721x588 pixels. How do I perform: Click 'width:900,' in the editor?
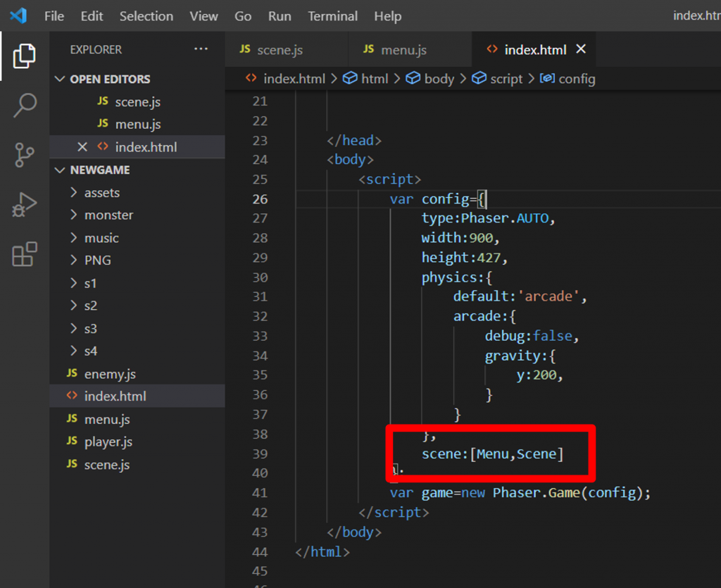coord(460,238)
